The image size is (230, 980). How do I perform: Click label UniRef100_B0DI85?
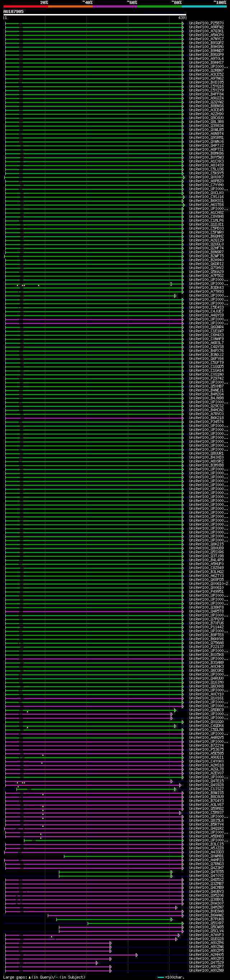[x=206, y=82]
